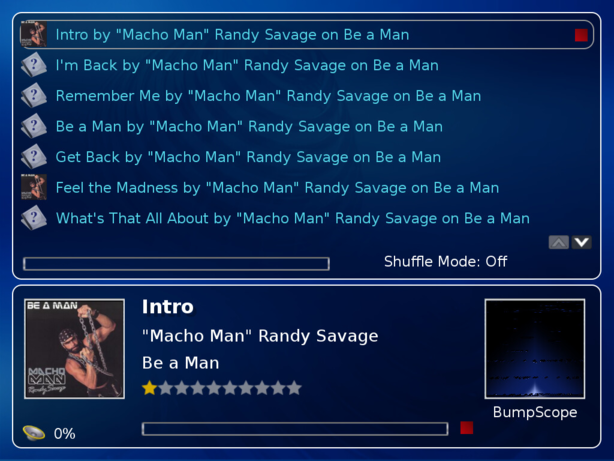Click the red stop square beside playback progress bar
The width and height of the screenshot is (614, 461).
(x=467, y=428)
